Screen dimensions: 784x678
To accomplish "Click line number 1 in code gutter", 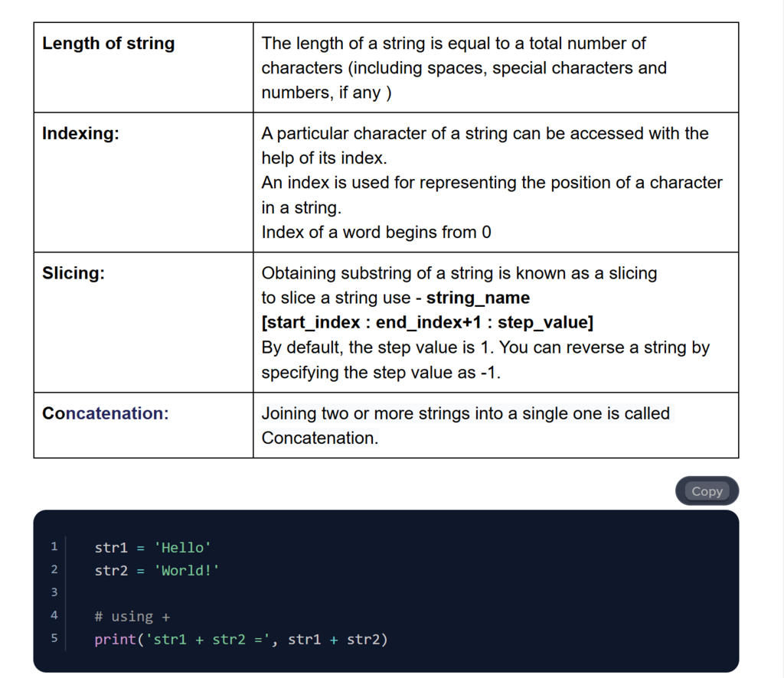I will tap(54, 546).
